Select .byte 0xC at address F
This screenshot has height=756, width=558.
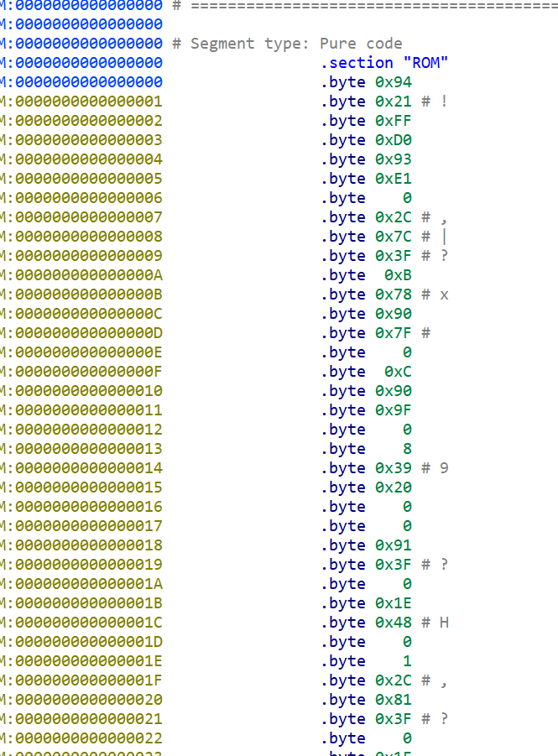[x=366, y=371]
